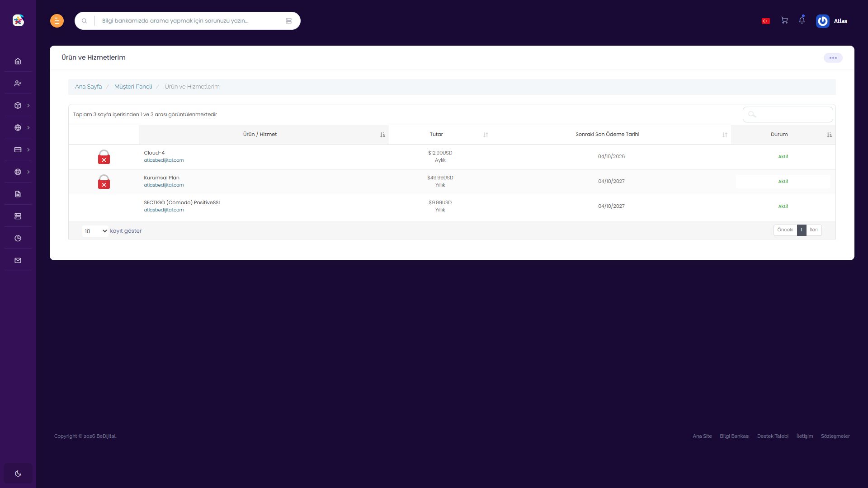Open the credit card billing icon
The width and height of the screenshot is (868, 488).
click(18, 150)
